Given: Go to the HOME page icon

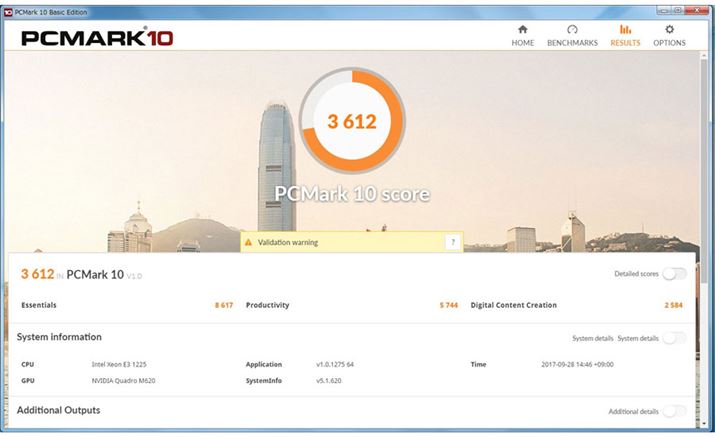Looking at the screenshot, I should [x=522, y=30].
